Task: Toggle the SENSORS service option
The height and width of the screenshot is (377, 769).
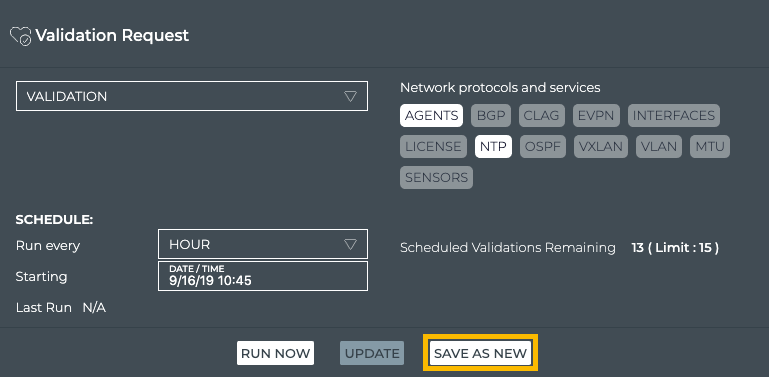Action: (x=436, y=177)
